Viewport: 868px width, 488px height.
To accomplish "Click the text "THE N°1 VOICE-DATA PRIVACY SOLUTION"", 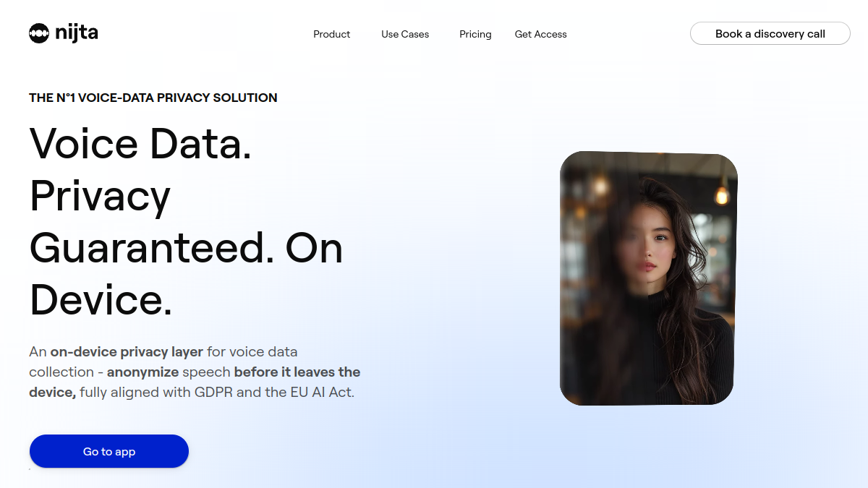I will coord(153,98).
